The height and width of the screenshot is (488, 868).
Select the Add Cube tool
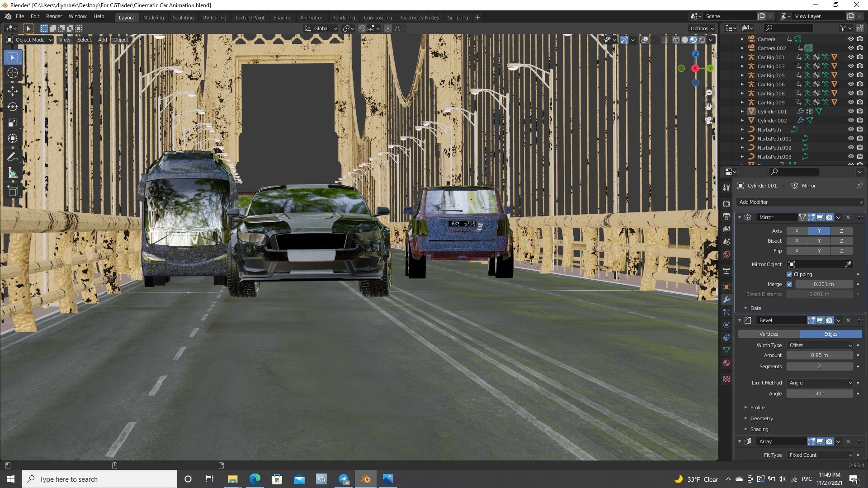[x=13, y=191]
